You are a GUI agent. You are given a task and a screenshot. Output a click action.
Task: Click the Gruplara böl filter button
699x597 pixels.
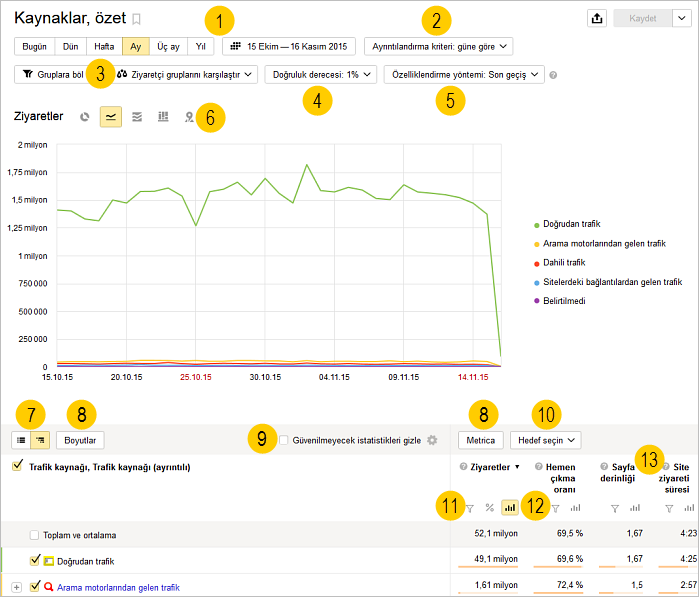click(53, 74)
